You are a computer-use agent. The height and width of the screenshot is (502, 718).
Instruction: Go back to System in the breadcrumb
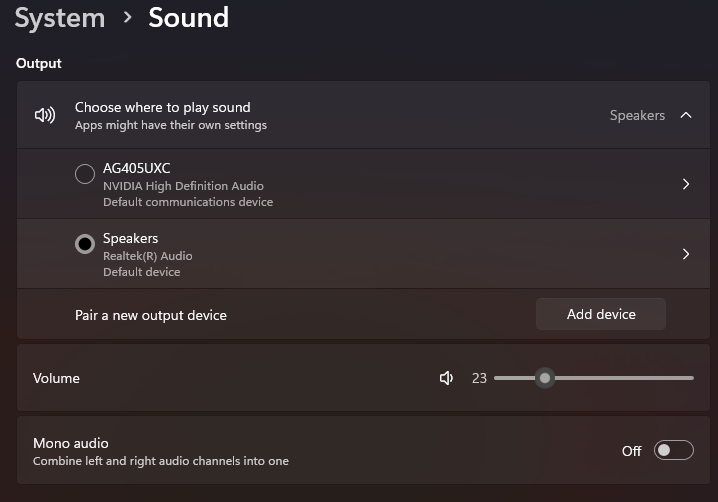(x=60, y=18)
